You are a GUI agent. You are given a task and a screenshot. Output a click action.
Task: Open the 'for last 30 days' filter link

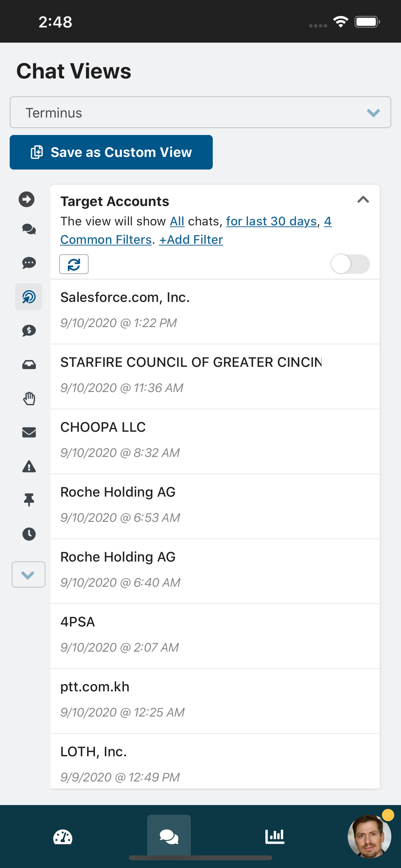click(x=271, y=222)
